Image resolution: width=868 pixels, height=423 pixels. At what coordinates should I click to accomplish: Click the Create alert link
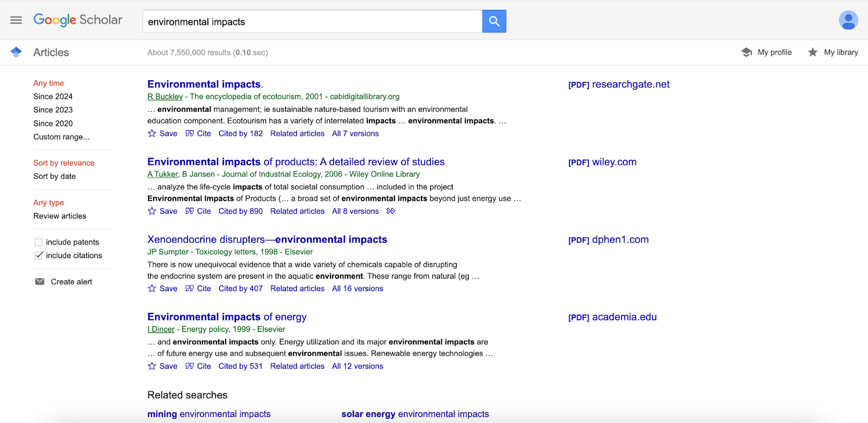point(72,281)
